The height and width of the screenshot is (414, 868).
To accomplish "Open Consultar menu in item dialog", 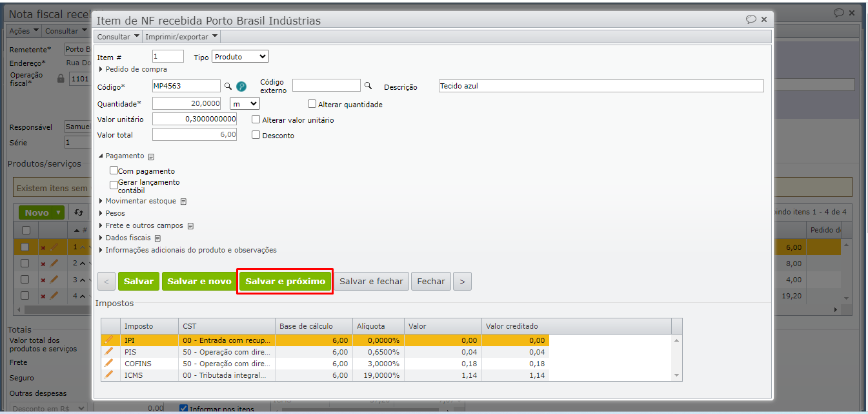I will [x=118, y=37].
